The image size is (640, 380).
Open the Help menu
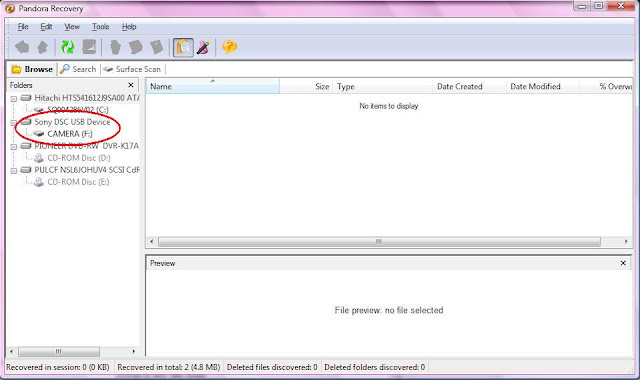129,27
